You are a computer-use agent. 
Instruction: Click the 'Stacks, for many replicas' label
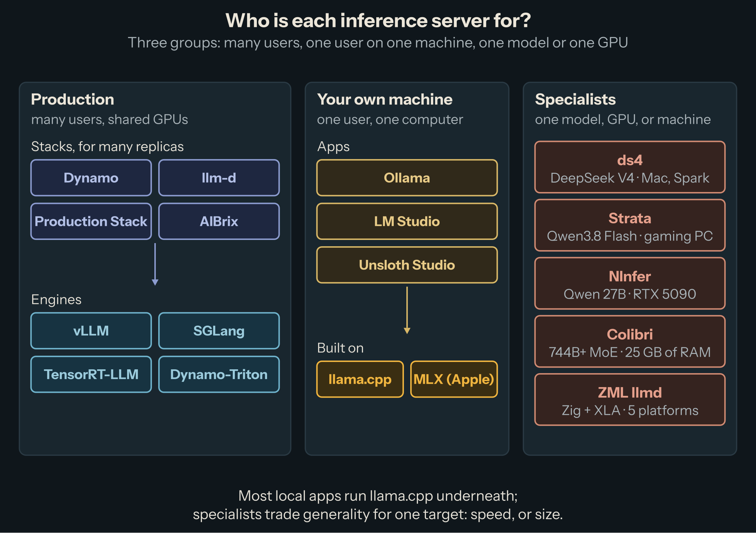click(x=107, y=147)
